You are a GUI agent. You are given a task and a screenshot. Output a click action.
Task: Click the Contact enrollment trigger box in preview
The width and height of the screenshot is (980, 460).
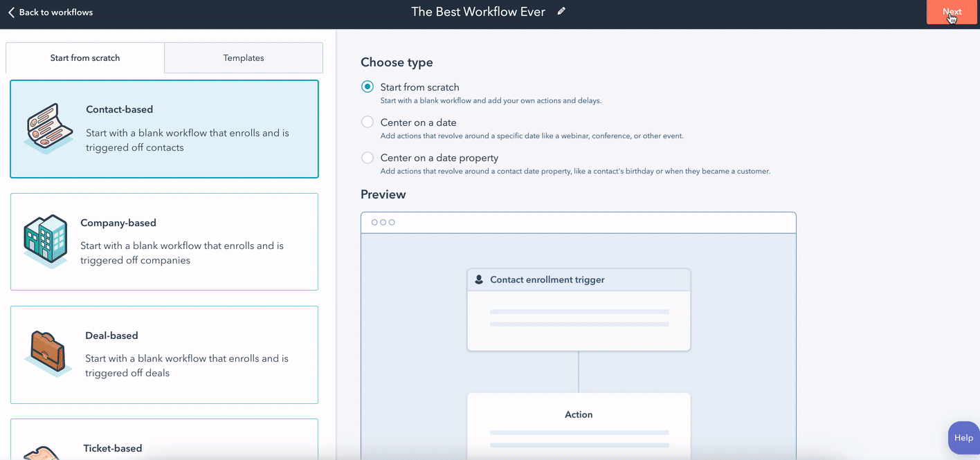tap(579, 309)
